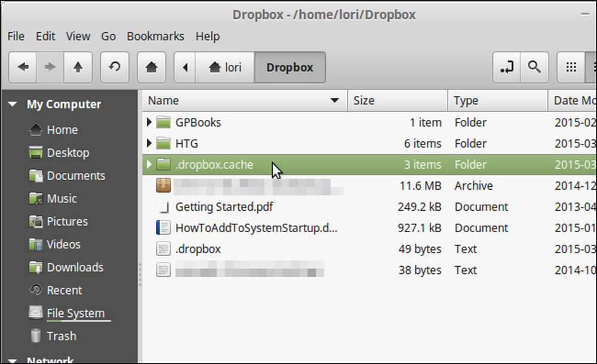Select the .dropbox text file

coord(198,249)
